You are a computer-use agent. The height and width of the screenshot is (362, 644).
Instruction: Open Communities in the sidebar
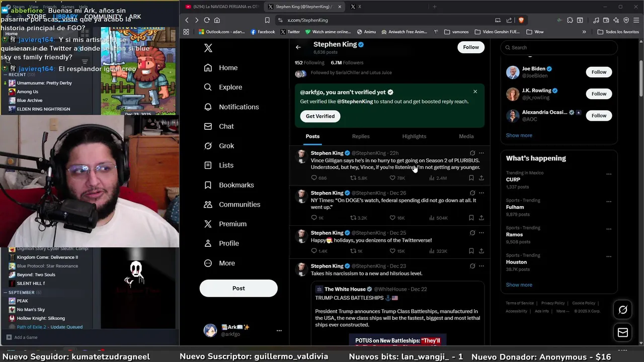tap(232, 205)
